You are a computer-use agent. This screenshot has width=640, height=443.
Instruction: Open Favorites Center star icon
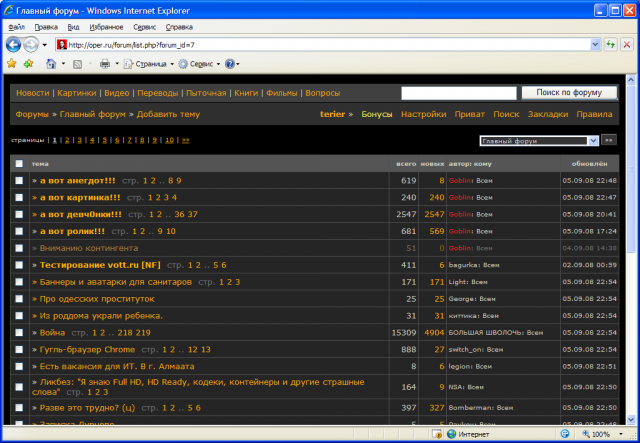(12, 64)
